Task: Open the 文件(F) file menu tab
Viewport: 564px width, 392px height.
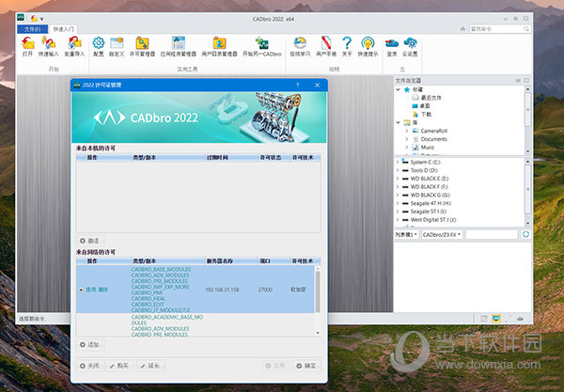Action: [x=32, y=29]
